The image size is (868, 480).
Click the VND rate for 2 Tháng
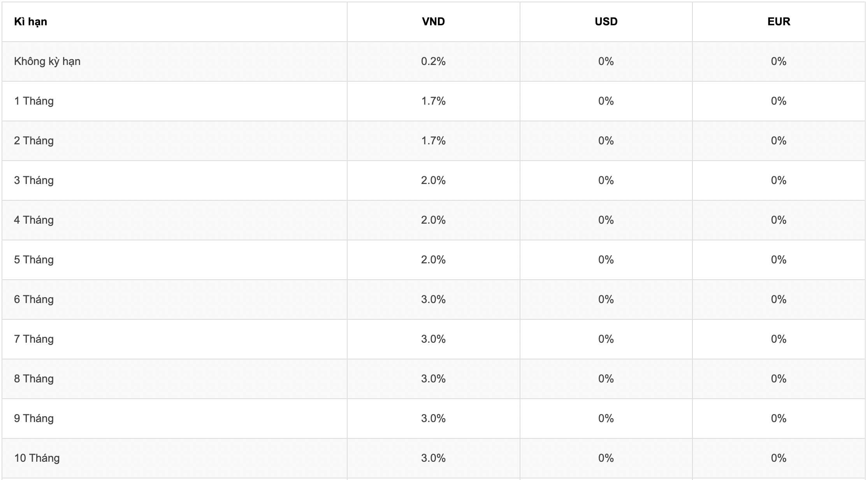click(433, 141)
